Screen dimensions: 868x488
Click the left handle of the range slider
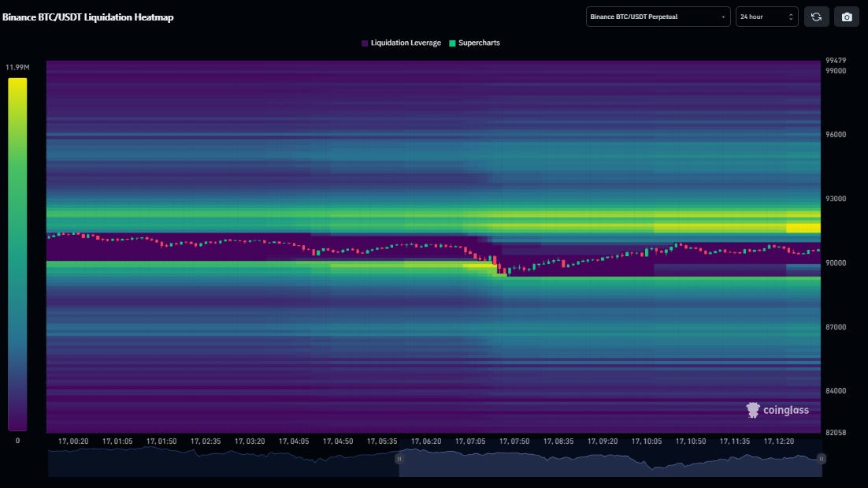(x=399, y=459)
